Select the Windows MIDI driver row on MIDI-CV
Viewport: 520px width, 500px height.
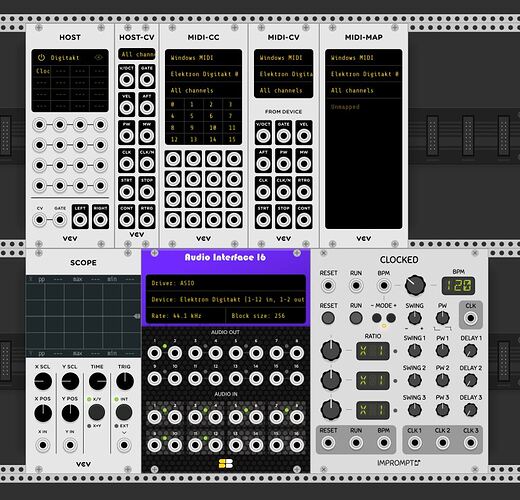284,58
